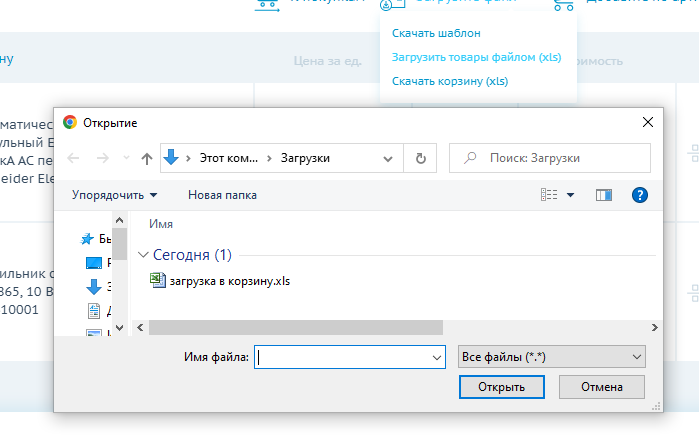Image resolution: width=699 pixels, height=438 pixels.
Task: Select Downloads arrow in sidebar
Action: [x=94, y=287]
